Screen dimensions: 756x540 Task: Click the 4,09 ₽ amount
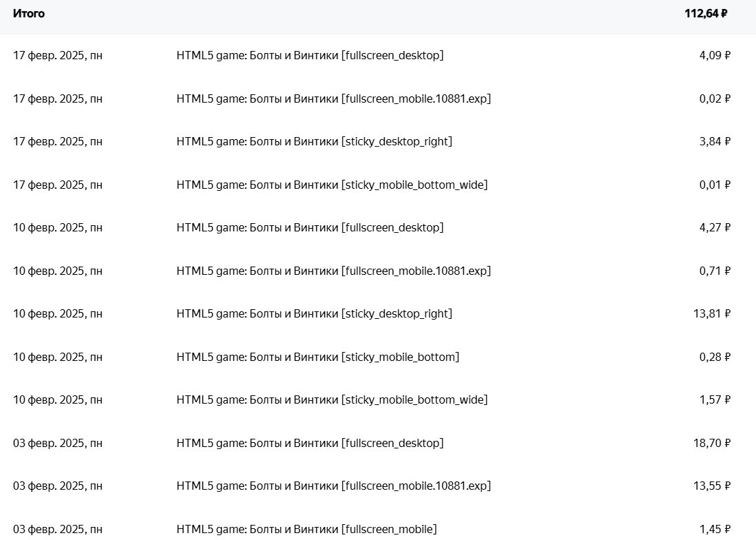coord(714,55)
